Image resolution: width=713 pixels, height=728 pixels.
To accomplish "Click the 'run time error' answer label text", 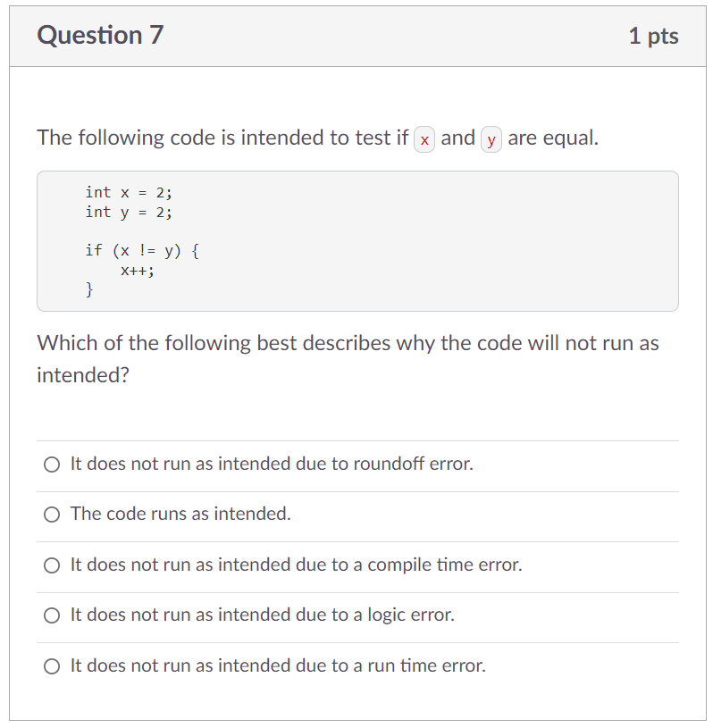I will coord(278,665).
